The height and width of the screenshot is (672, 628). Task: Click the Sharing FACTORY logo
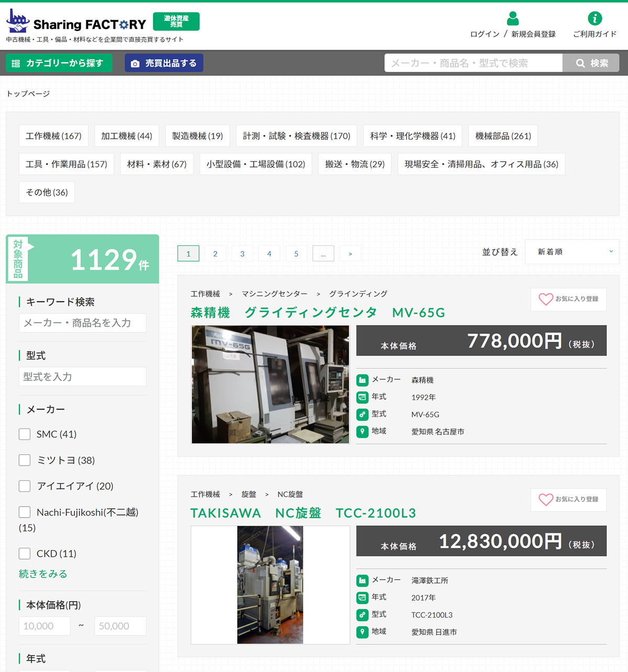pyautogui.click(x=76, y=22)
